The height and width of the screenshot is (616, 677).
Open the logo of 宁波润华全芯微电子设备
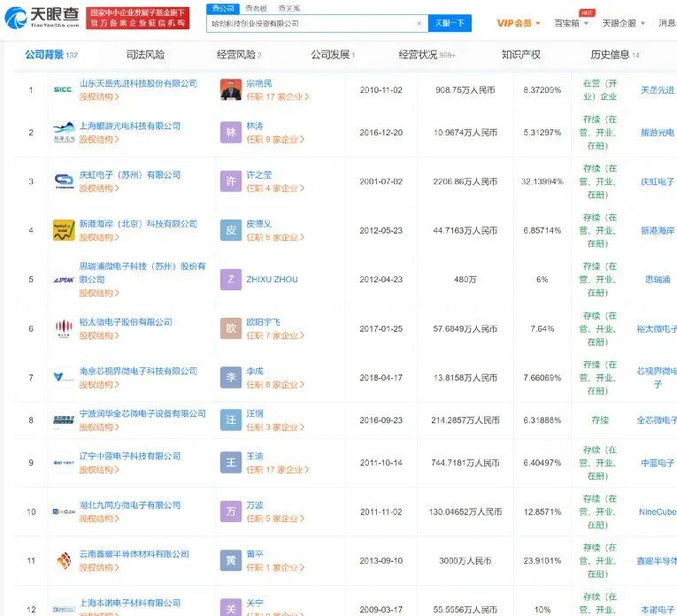(x=64, y=420)
